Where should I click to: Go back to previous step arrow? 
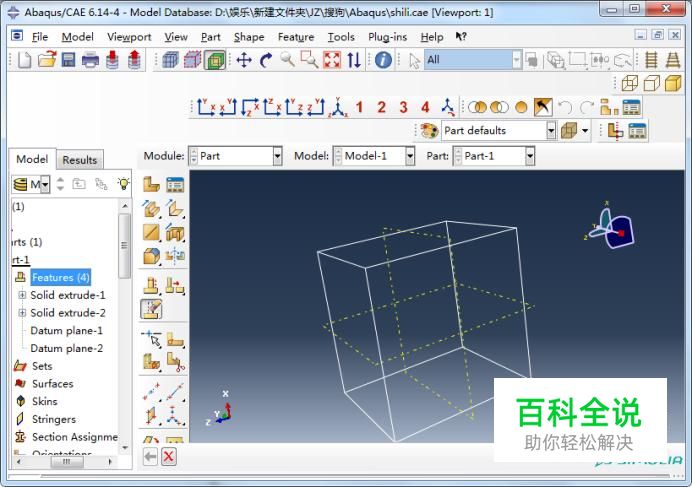click(x=150, y=456)
